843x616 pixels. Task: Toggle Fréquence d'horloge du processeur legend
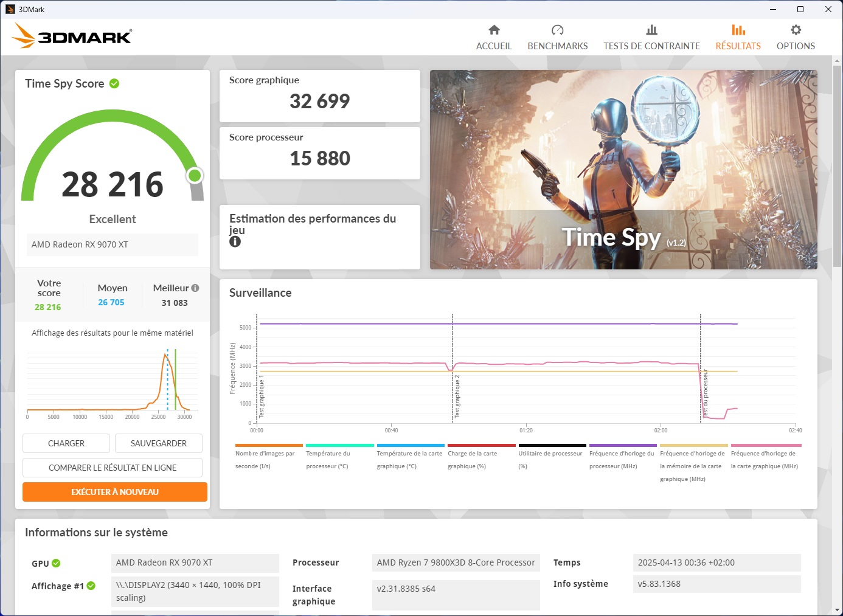(623, 456)
